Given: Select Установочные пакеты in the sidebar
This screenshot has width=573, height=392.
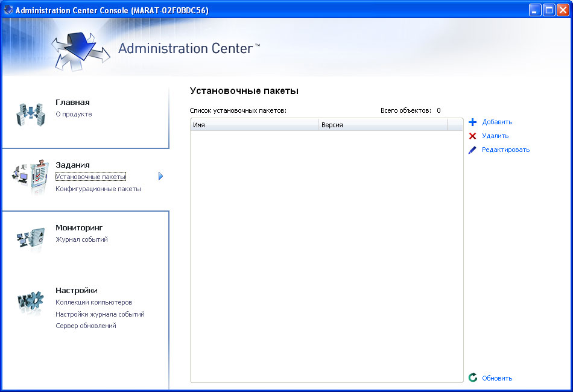Looking at the screenshot, I should coord(90,177).
